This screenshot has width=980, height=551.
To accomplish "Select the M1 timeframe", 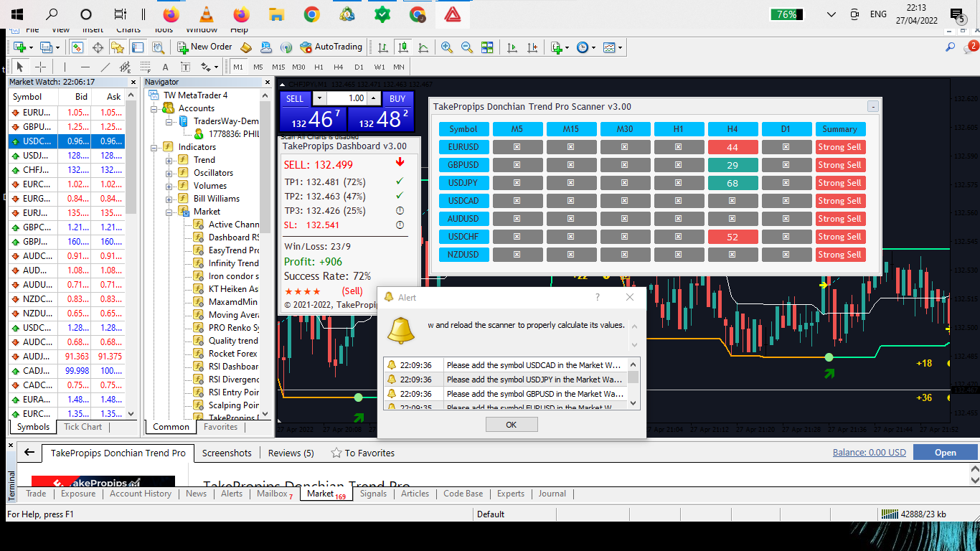I will tap(238, 67).
